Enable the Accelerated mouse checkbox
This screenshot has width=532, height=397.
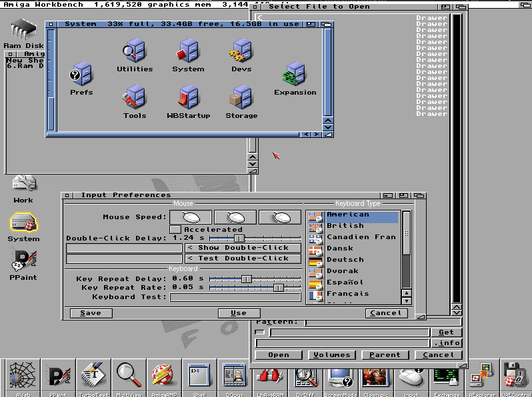coord(175,229)
